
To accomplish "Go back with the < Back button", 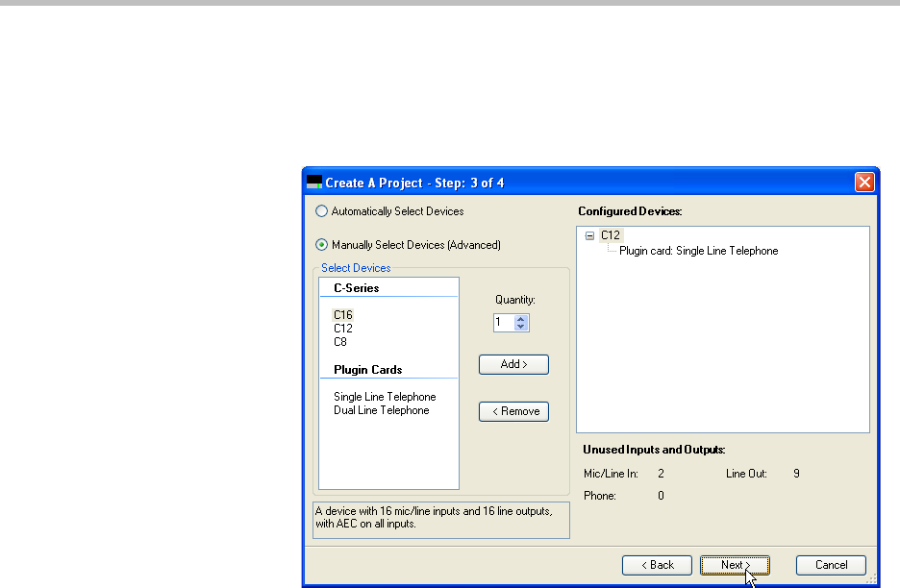I will [657, 565].
